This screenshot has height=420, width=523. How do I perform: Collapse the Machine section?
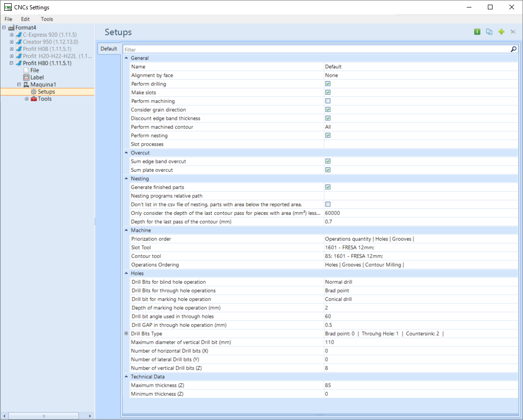click(x=127, y=230)
